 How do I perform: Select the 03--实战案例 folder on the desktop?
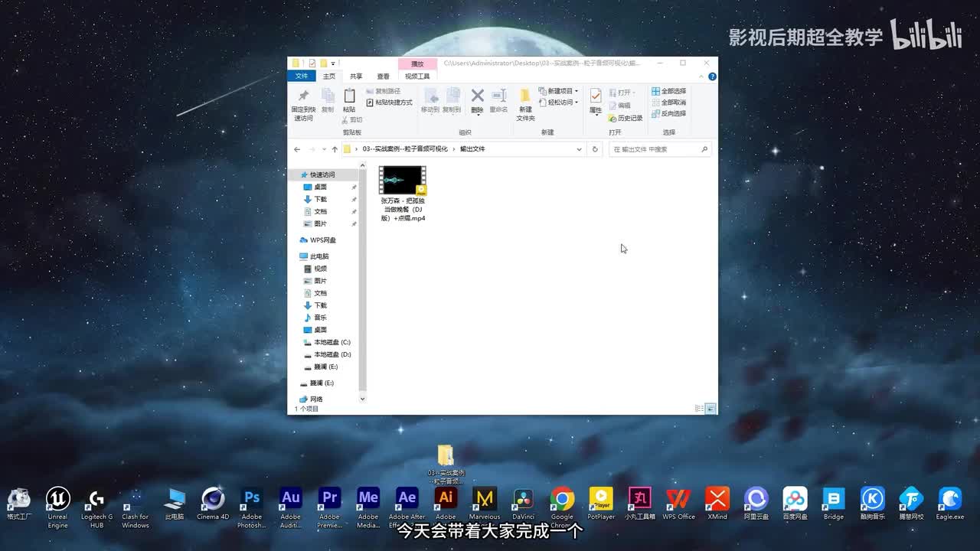446,464
